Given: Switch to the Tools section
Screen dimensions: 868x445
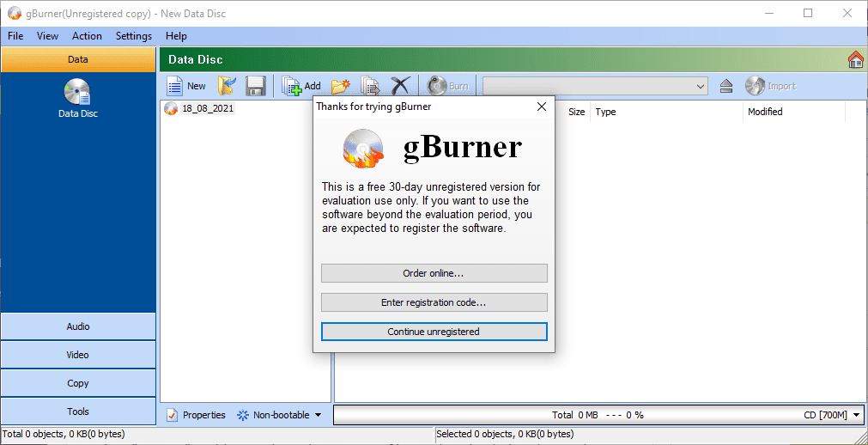Looking at the screenshot, I should (78, 411).
